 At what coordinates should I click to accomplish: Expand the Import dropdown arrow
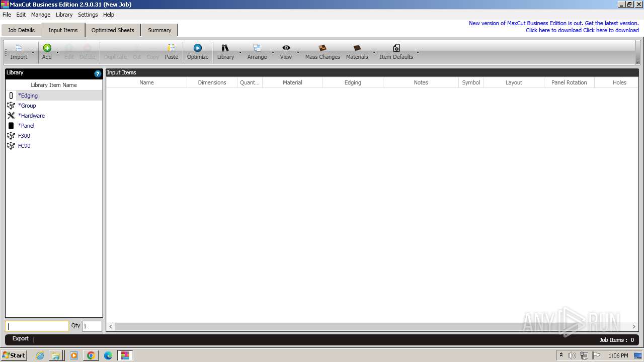(x=33, y=52)
